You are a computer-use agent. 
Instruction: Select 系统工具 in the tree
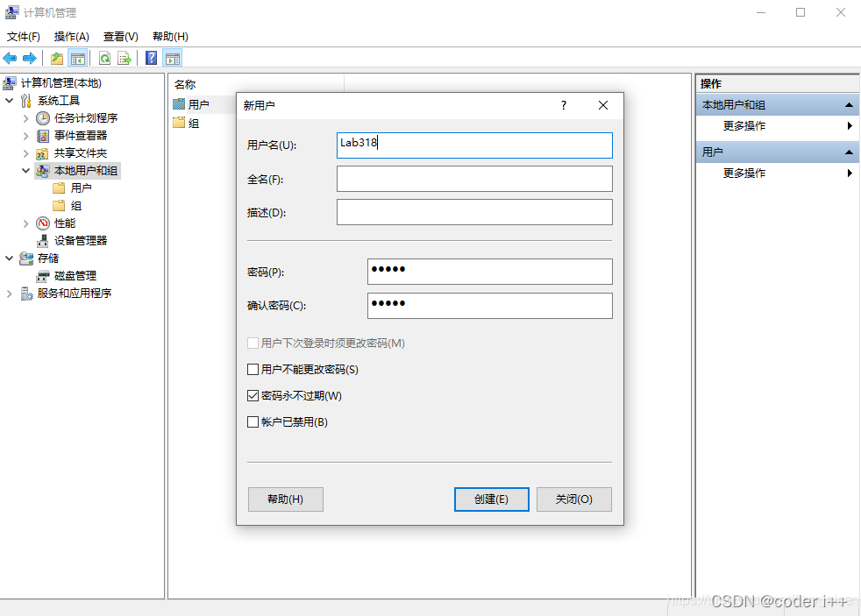[x=59, y=101]
